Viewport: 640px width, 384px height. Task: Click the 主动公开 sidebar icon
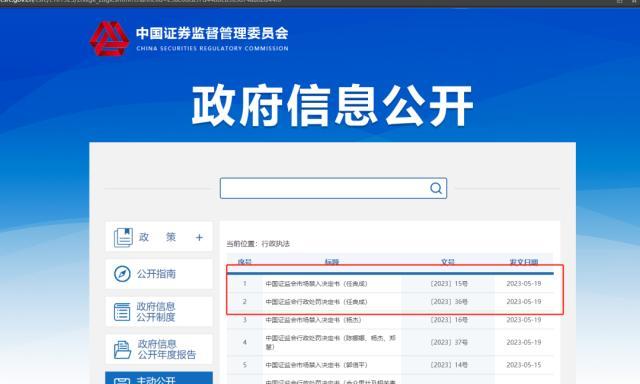(x=122, y=381)
